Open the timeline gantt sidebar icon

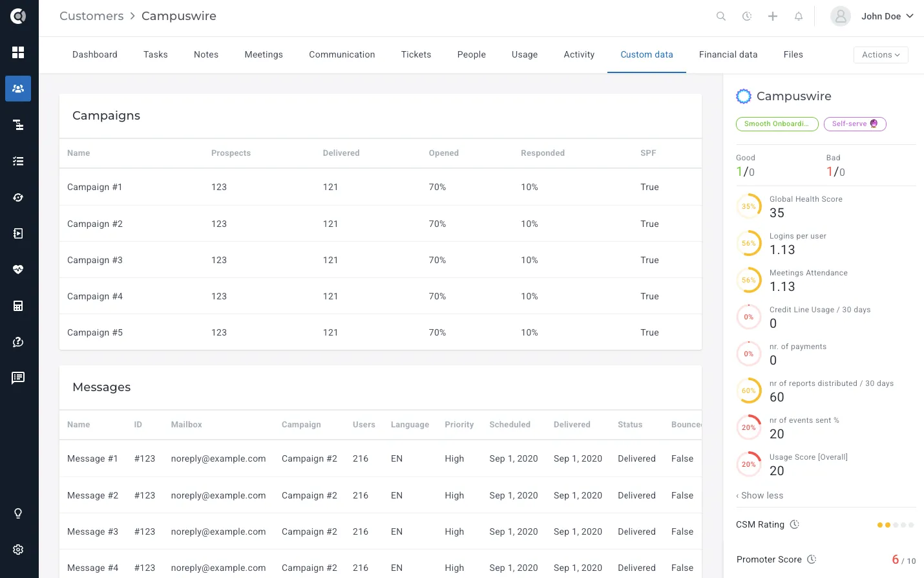point(18,125)
